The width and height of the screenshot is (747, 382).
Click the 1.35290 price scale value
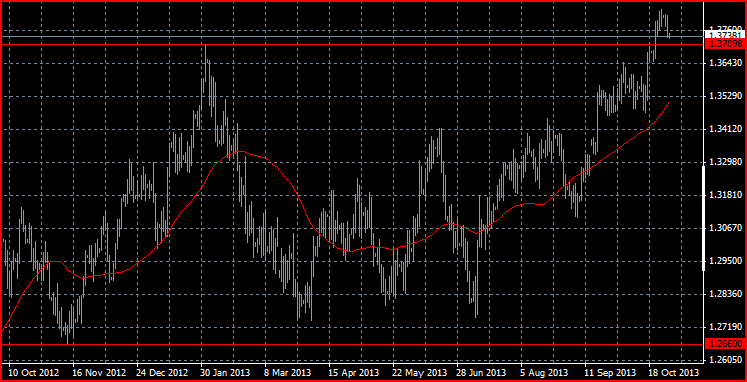726,96
